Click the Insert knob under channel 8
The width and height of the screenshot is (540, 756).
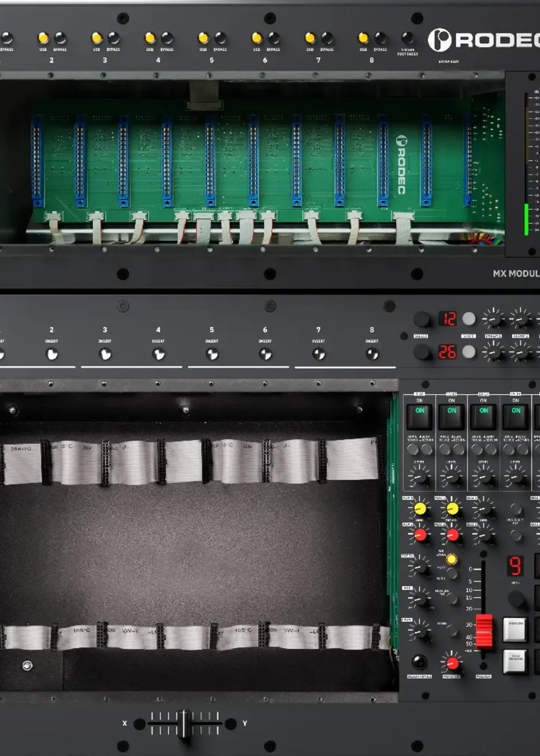tap(372, 354)
